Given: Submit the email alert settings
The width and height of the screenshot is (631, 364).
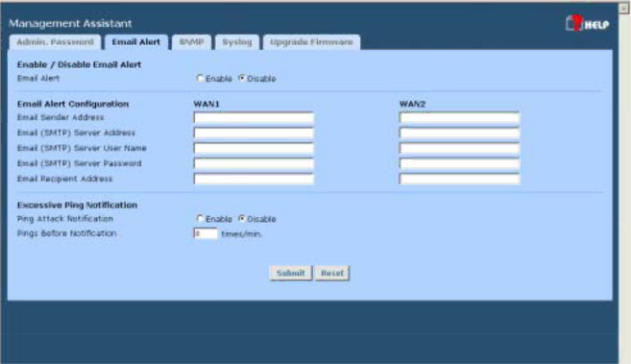Looking at the screenshot, I should (291, 273).
